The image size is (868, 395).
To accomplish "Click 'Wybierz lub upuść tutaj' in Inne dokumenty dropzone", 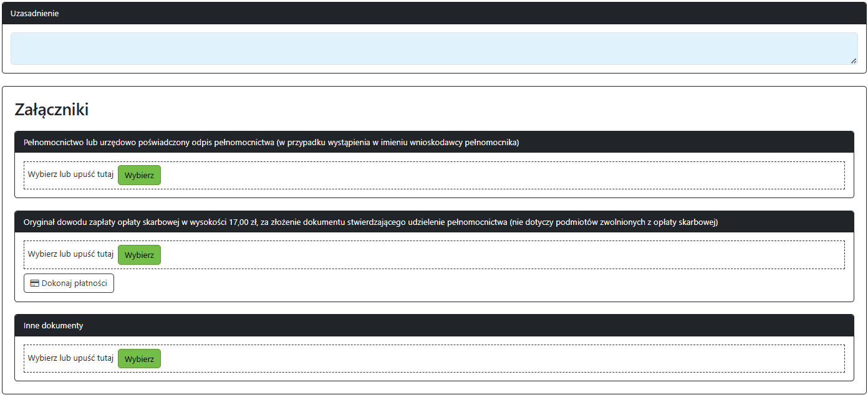I will (x=70, y=358).
